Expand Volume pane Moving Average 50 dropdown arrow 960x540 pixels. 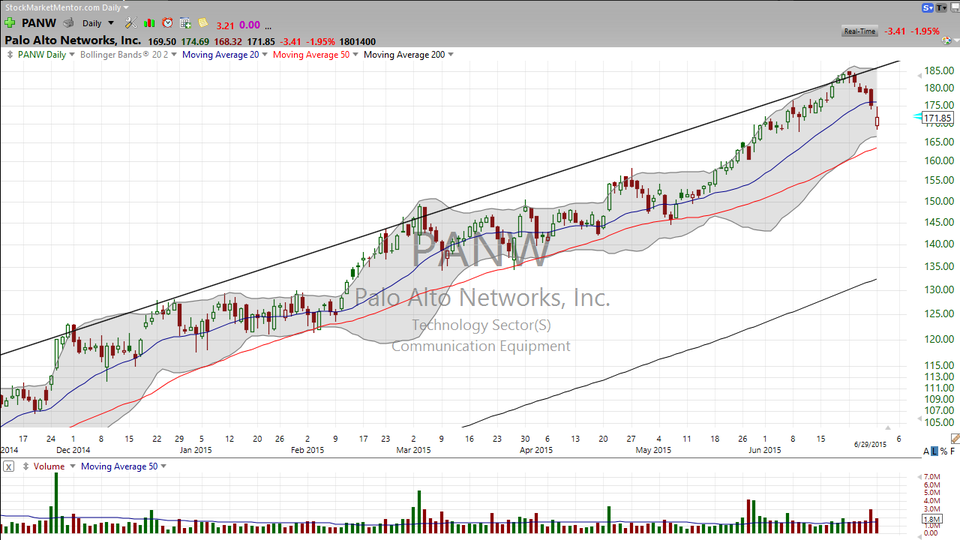pos(163,467)
